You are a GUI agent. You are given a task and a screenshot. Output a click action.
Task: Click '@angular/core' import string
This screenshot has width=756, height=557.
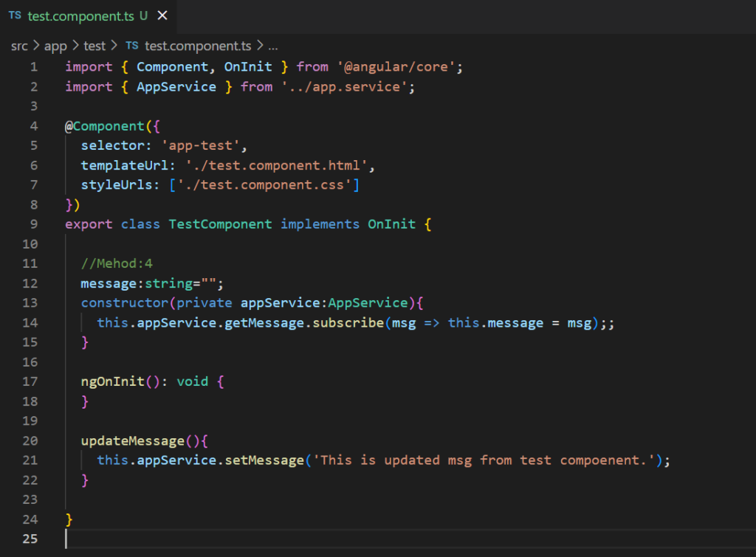[396, 67]
